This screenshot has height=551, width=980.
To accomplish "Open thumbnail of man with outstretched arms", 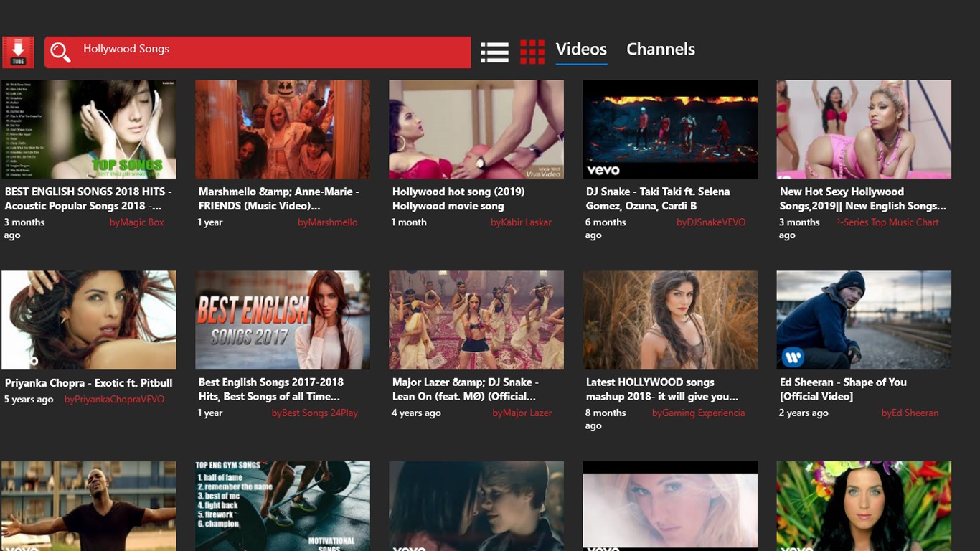I will pyautogui.click(x=89, y=506).
